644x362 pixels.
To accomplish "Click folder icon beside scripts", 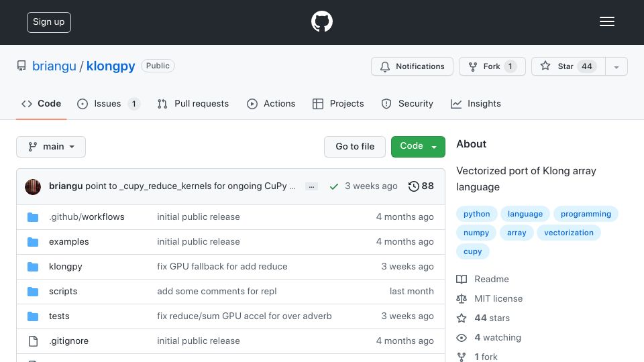I will tap(33, 292).
